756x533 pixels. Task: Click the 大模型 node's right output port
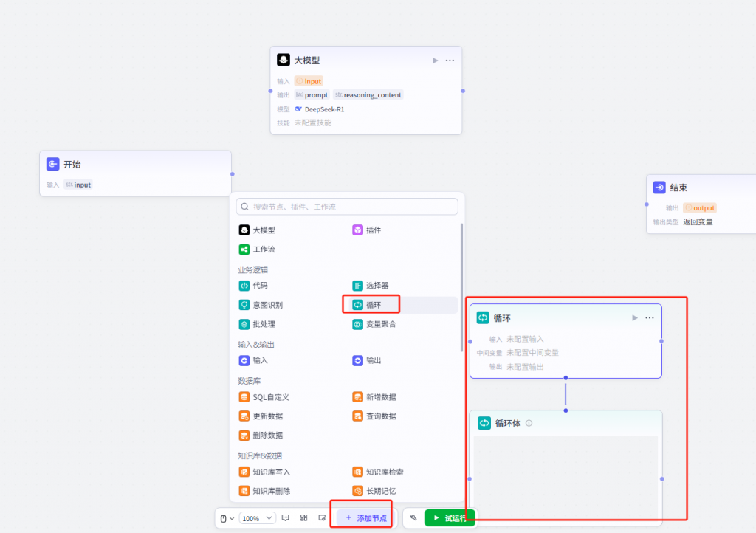coord(463,91)
